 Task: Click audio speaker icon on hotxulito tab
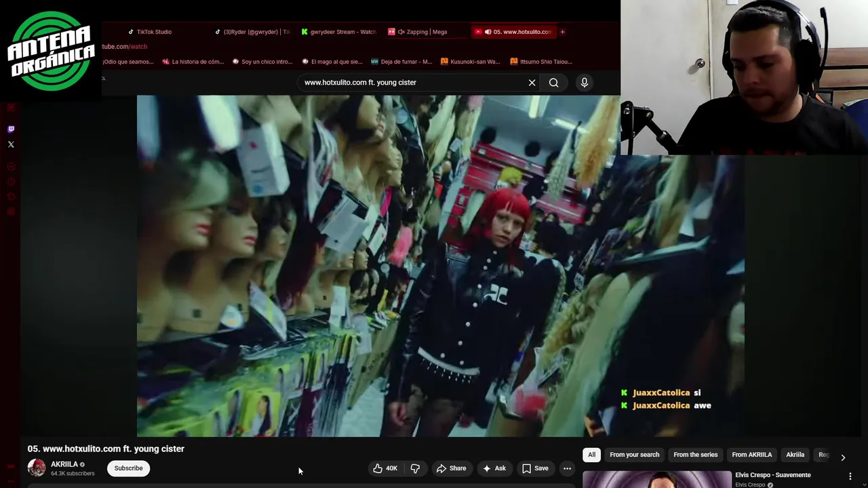point(488,32)
